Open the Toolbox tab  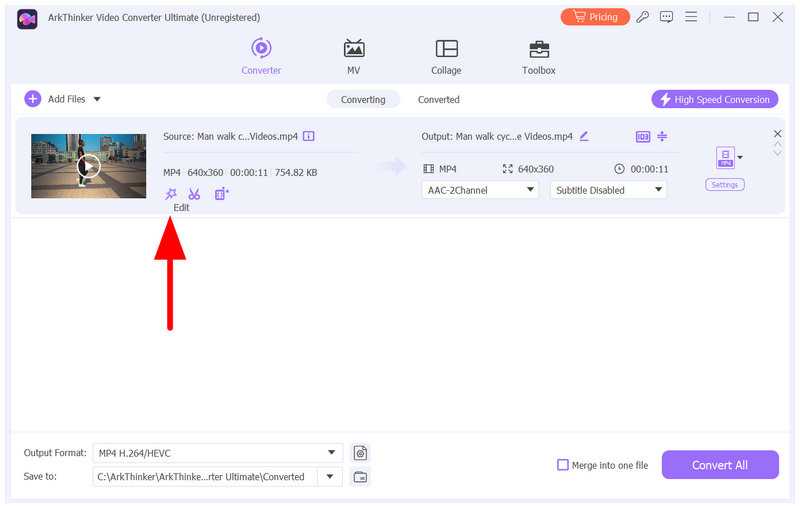tap(539, 56)
